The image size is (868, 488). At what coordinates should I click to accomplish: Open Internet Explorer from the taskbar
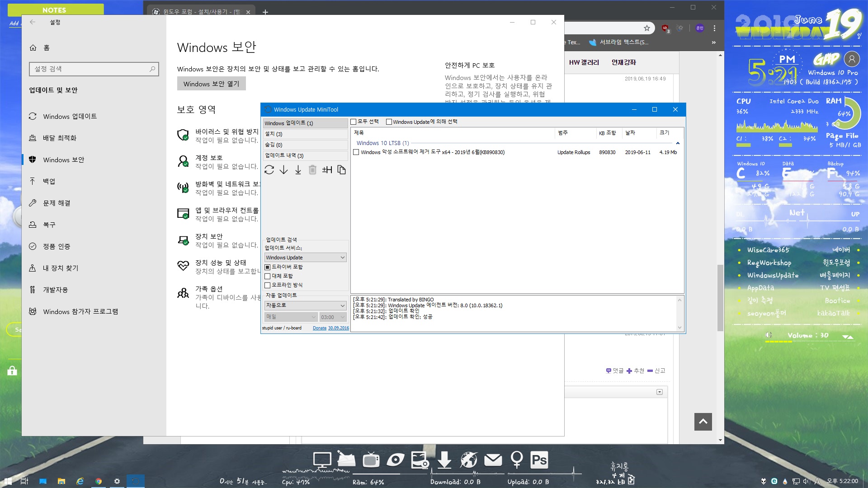point(80,481)
